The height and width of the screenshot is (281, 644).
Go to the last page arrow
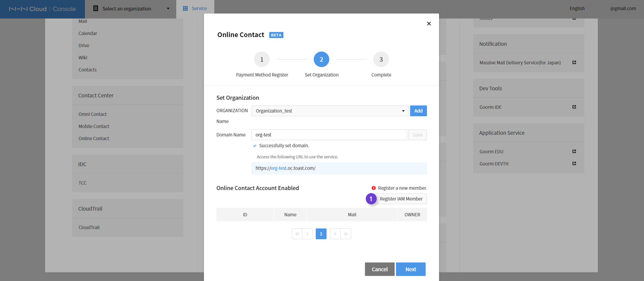tap(346, 234)
